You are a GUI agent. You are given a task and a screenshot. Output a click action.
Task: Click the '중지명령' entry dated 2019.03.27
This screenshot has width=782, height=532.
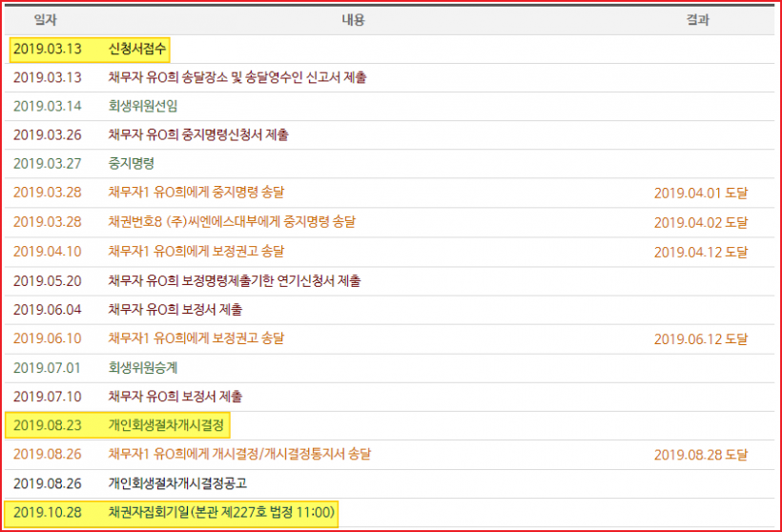[x=132, y=164]
